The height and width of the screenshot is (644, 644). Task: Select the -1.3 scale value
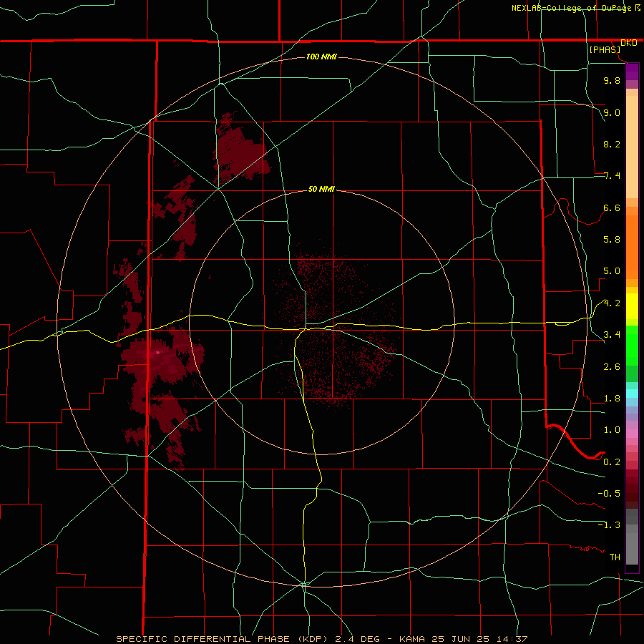[609, 525]
